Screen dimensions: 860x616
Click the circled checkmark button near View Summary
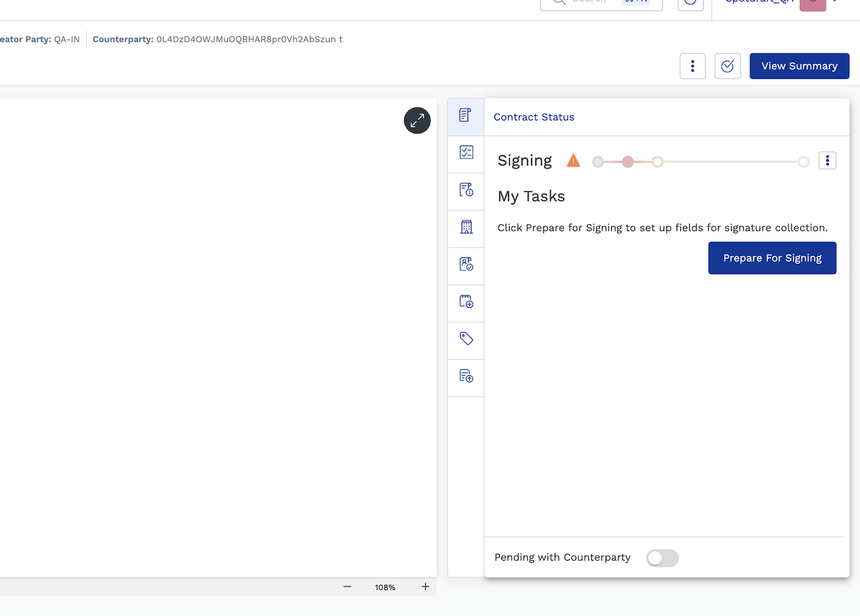[x=727, y=66]
